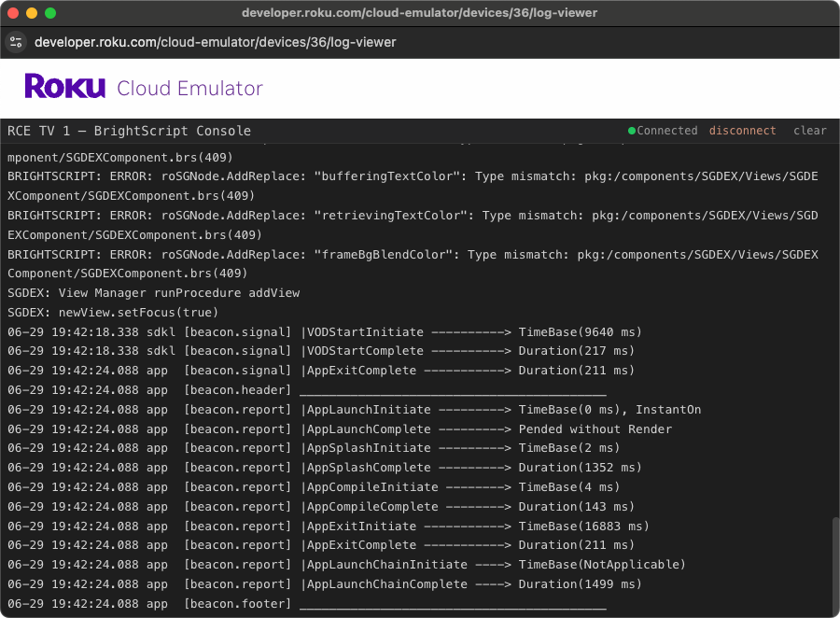The width and height of the screenshot is (840, 618).
Task: Click the AppLaunchChainComplete Duration(1499 ms) row
Action: point(325,584)
